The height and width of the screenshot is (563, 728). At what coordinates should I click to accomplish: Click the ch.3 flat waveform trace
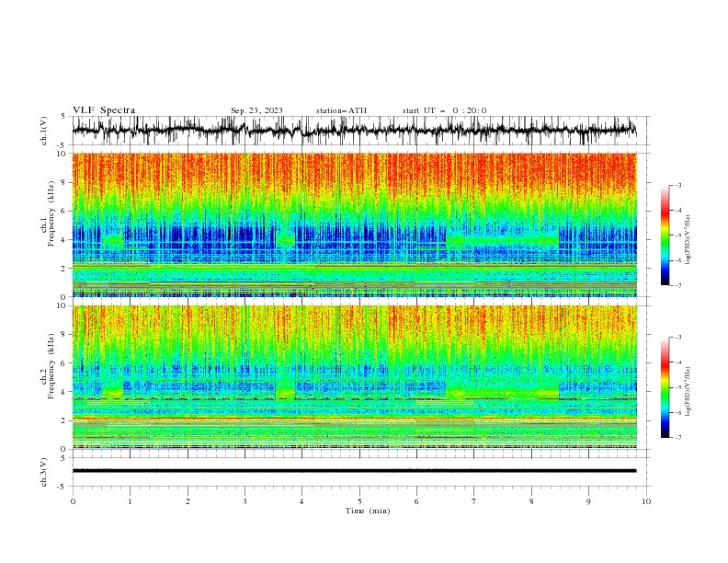[x=354, y=471]
